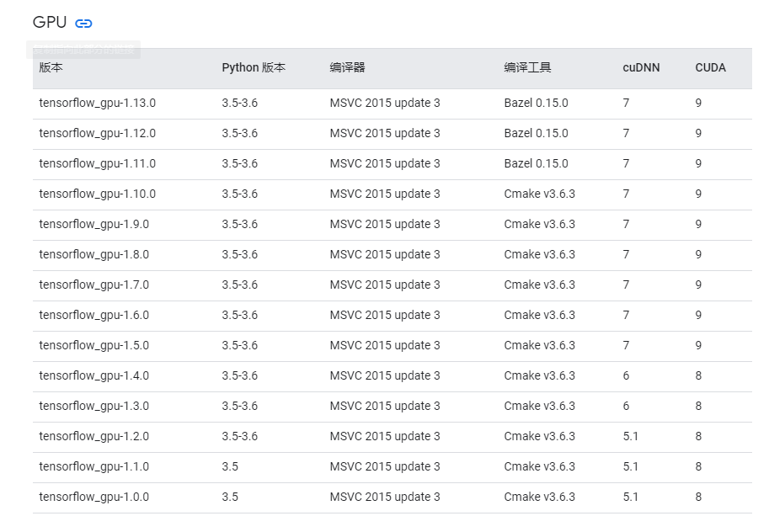
Task: Select the tensorflow_gpu-1.7.0 cell
Action: coord(94,285)
